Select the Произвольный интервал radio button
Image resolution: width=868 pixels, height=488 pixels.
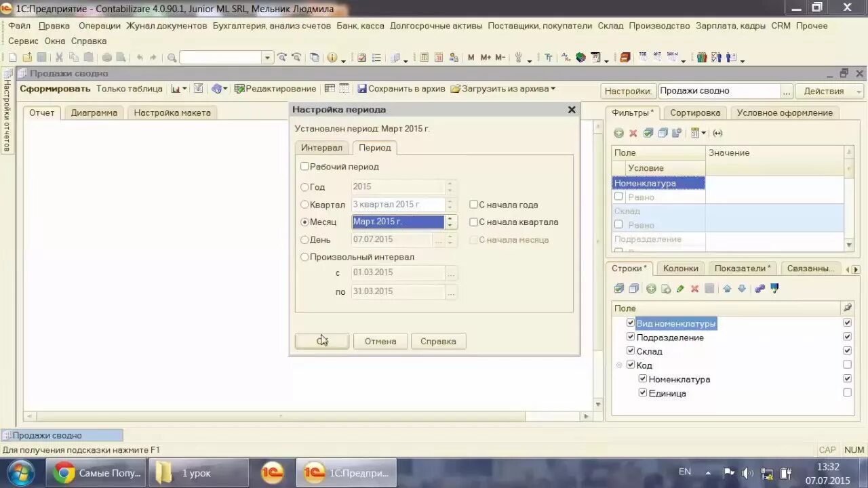tap(304, 257)
